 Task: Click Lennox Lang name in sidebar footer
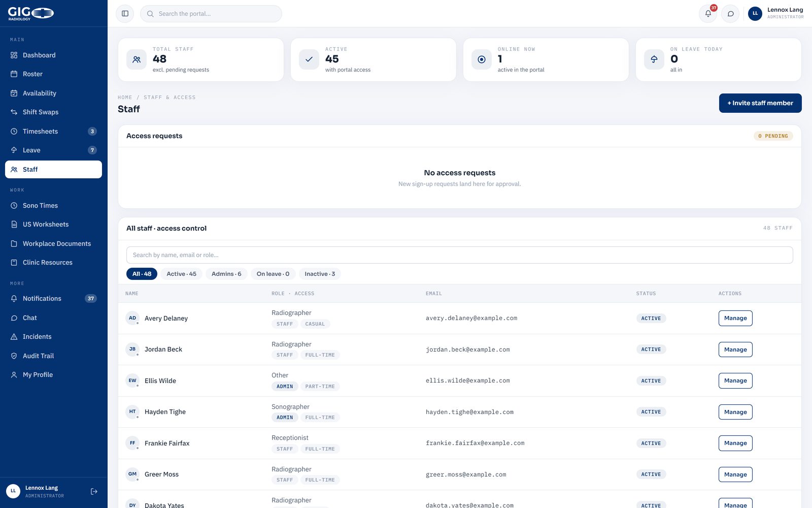42,488
